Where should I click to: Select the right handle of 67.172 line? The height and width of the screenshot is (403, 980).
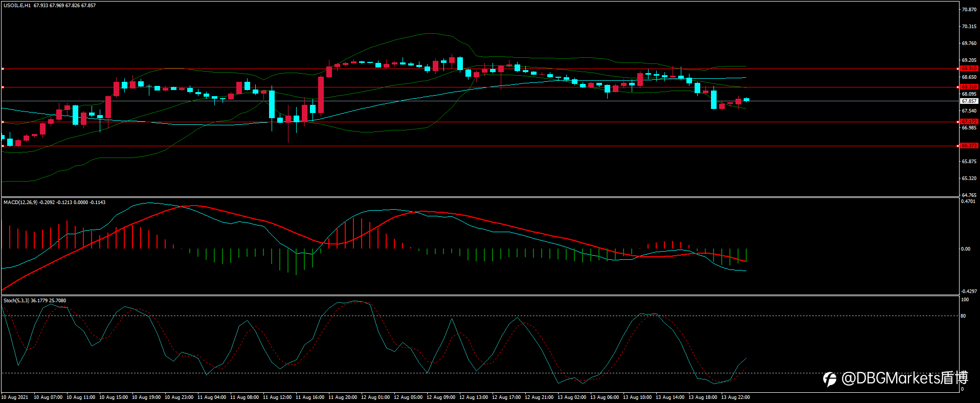tap(957, 122)
